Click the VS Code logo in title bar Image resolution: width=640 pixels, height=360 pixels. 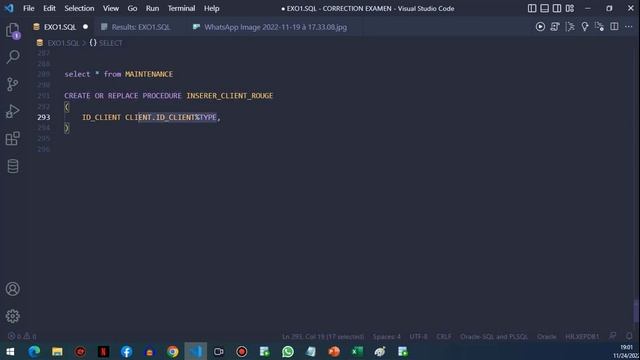(9, 8)
